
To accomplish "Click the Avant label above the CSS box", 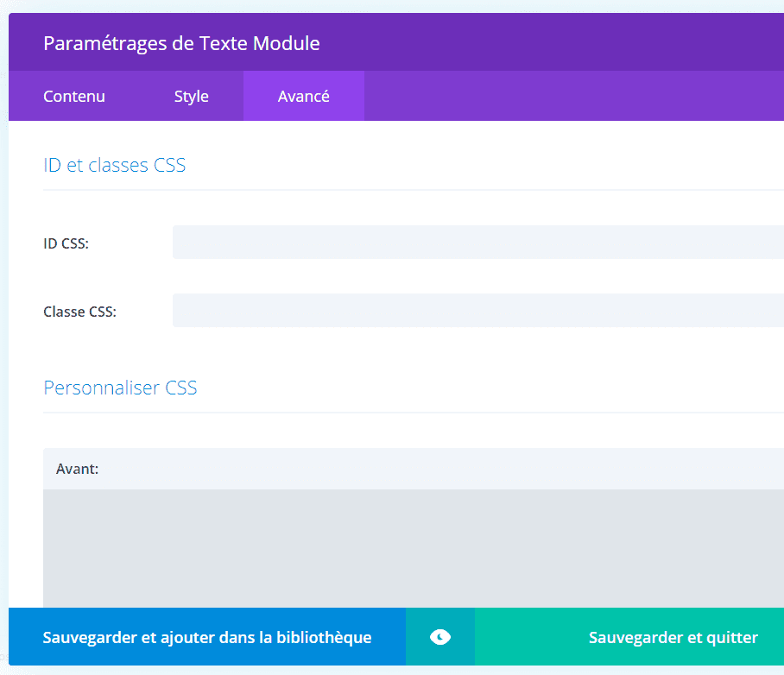I will 76,469.
